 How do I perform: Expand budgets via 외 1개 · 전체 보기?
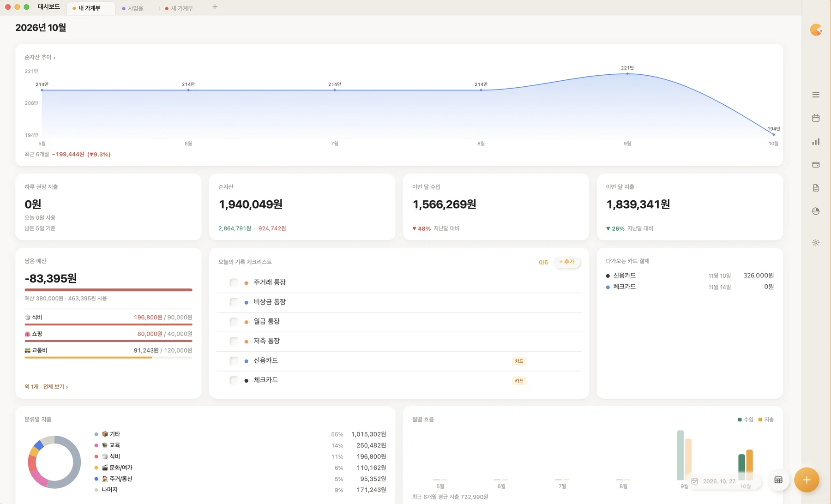46,387
